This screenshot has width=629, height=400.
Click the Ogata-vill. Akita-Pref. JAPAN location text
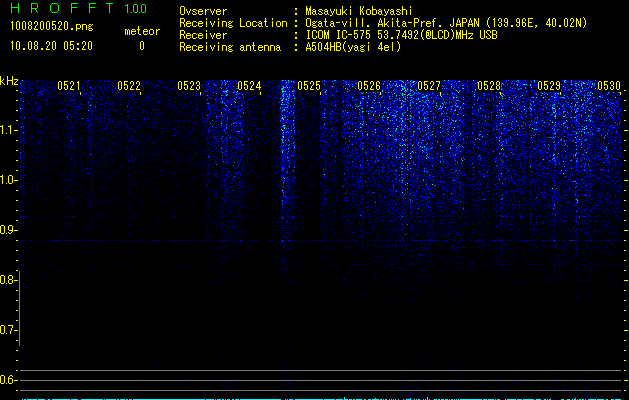(x=446, y=23)
